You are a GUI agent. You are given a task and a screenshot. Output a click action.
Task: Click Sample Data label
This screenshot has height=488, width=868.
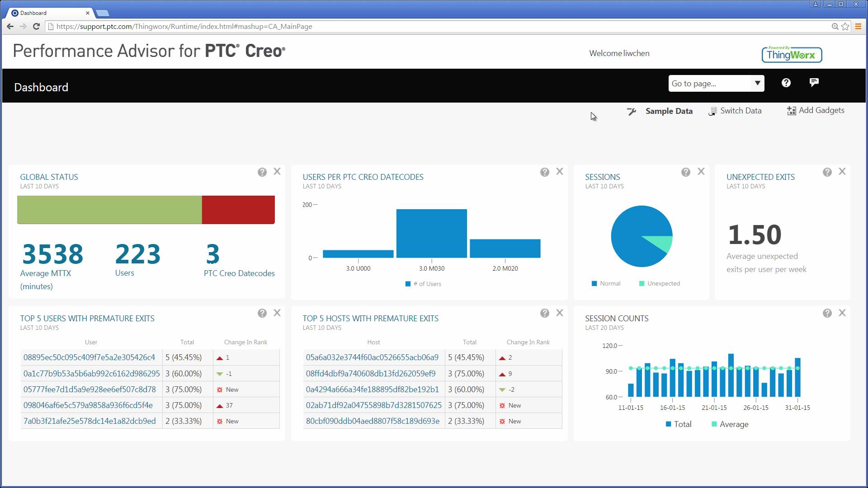pos(669,111)
